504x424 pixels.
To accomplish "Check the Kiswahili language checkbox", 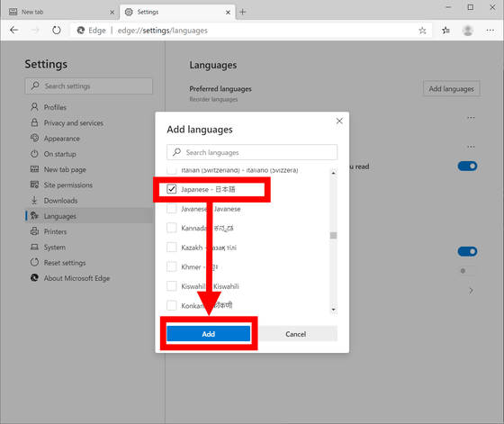I will click(x=172, y=285).
